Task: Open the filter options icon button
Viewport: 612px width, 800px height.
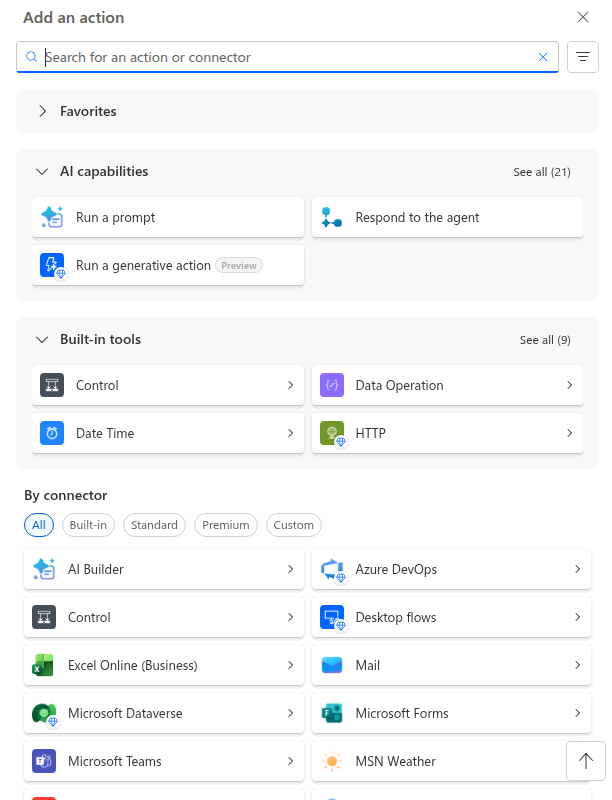Action: 583,57
